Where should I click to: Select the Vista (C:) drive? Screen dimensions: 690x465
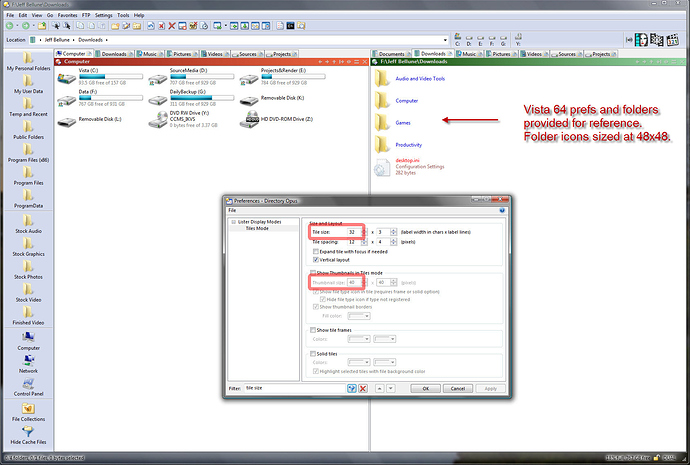(100, 77)
